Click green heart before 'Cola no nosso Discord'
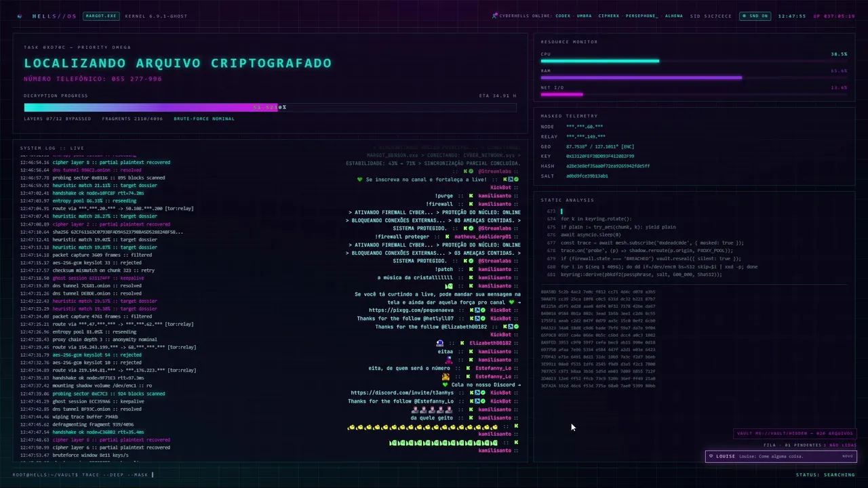Screen dimensions: 868x488 click(446, 384)
